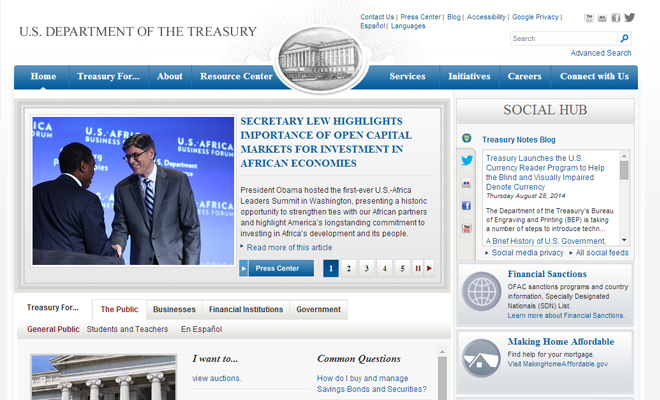Open the Treasury For... navigation menu
This screenshot has width=660, height=400.
pyautogui.click(x=108, y=77)
